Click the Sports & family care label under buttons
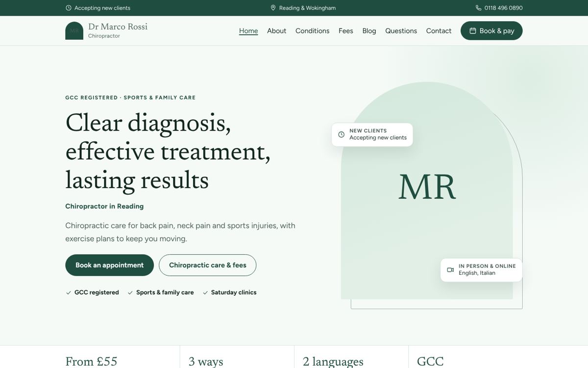Screen dimensions: 588x368 click(165, 292)
